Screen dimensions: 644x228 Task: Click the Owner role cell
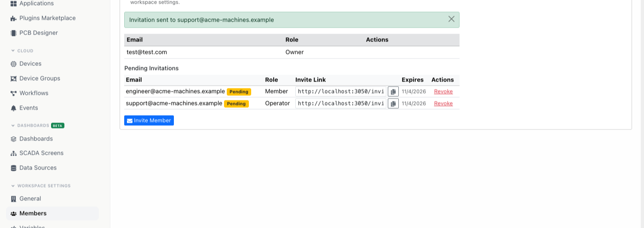[x=294, y=52]
